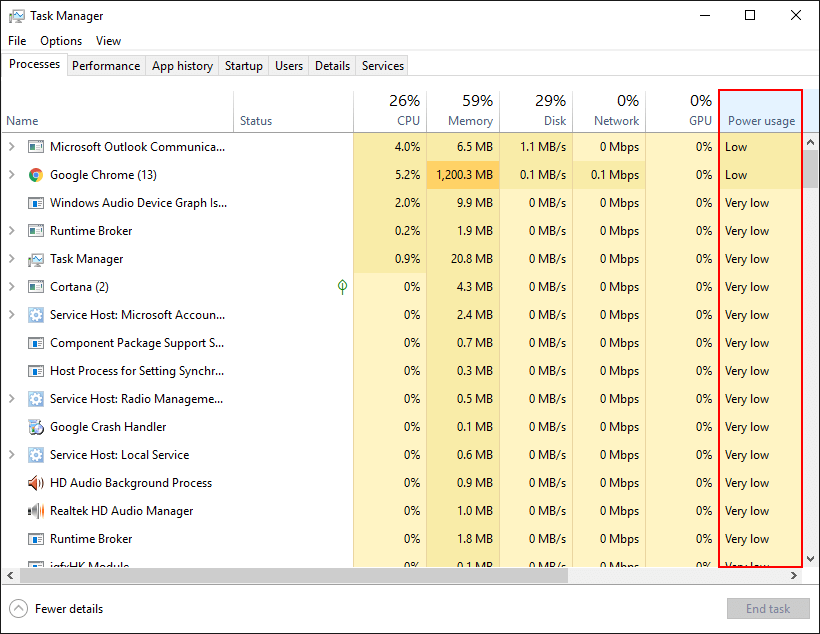Sort by the Status column header
The width and height of the screenshot is (820, 634).
(293, 111)
